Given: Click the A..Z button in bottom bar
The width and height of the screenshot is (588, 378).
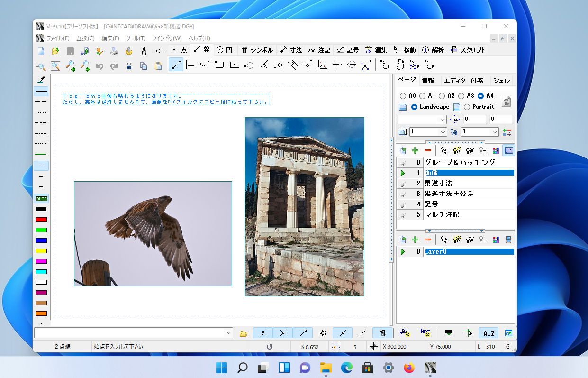Looking at the screenshot, I should tap(488, 333).
